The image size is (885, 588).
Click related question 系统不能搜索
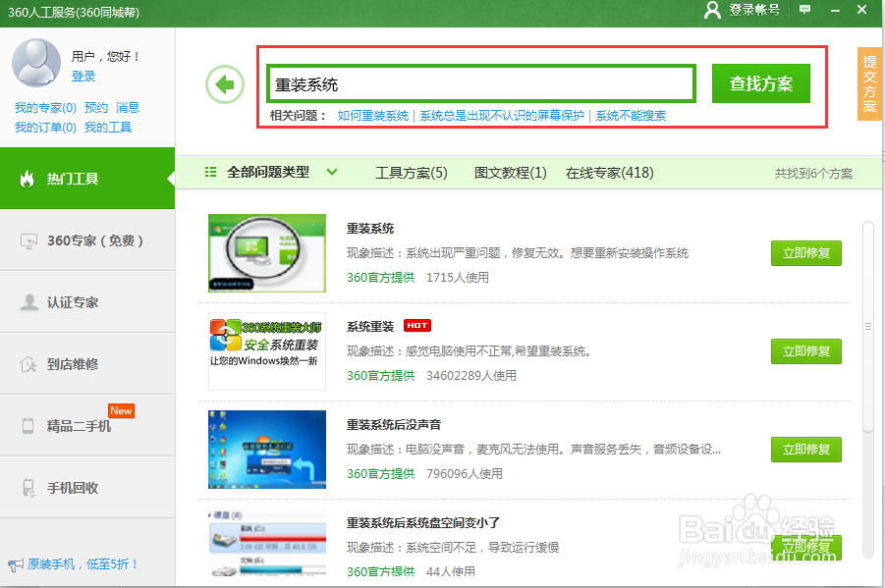(x=631, y=116)
